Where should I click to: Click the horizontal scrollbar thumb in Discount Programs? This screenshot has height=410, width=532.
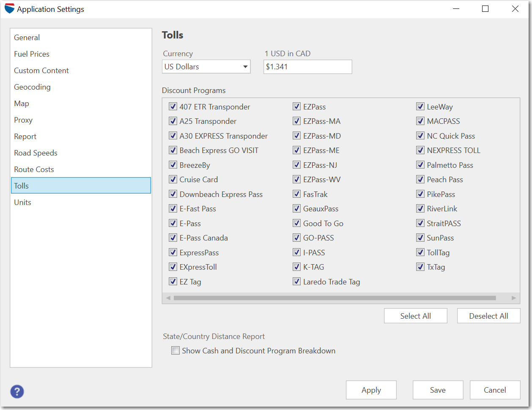coord(335,298)
